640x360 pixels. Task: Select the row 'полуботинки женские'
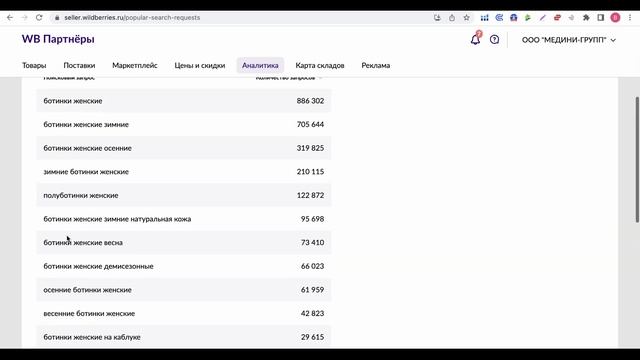pyautogui.click(x=184, y=196)
